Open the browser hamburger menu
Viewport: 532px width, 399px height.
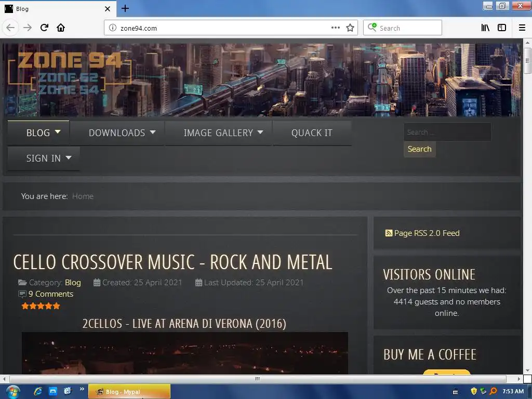click(x=522, y=28)
